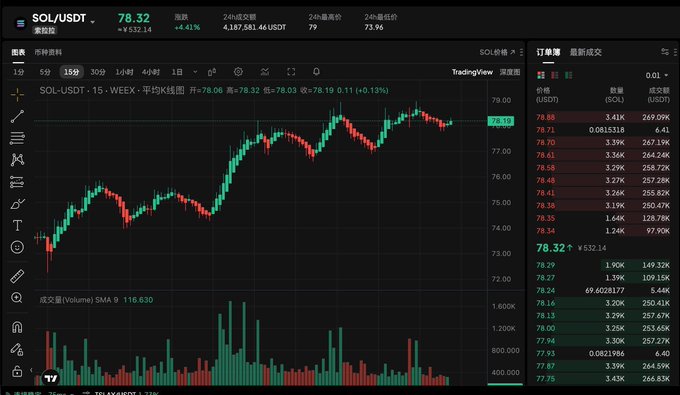Image resolution: width=680 pixels, height=395 pixels.
Task: Switch to the 图表 tab
Action: tap(18, 52)
